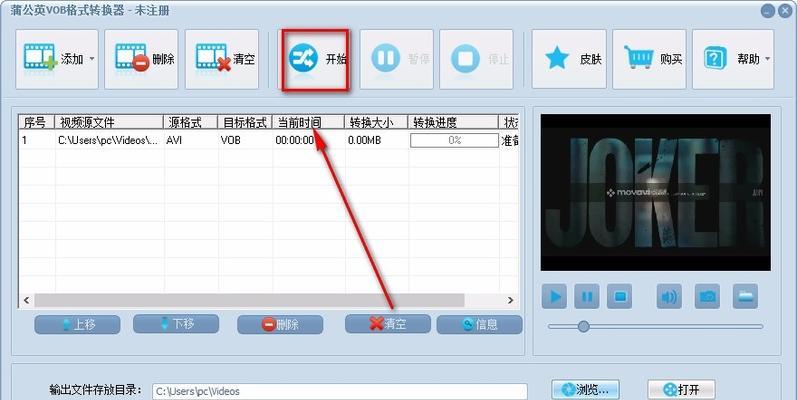Viewport: 797px width, 400px height.
Task: Click the 清空 button below the list
Action: point(388,324)
